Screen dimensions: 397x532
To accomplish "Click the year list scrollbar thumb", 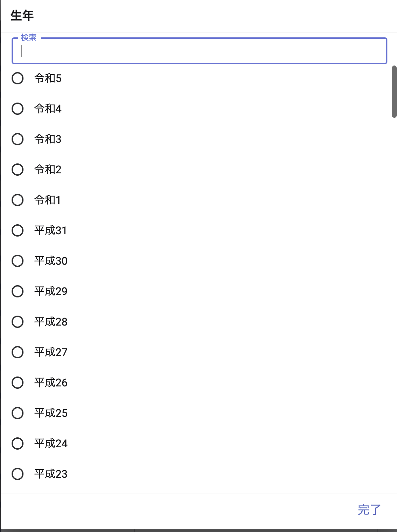I will [x=394, y=92].
